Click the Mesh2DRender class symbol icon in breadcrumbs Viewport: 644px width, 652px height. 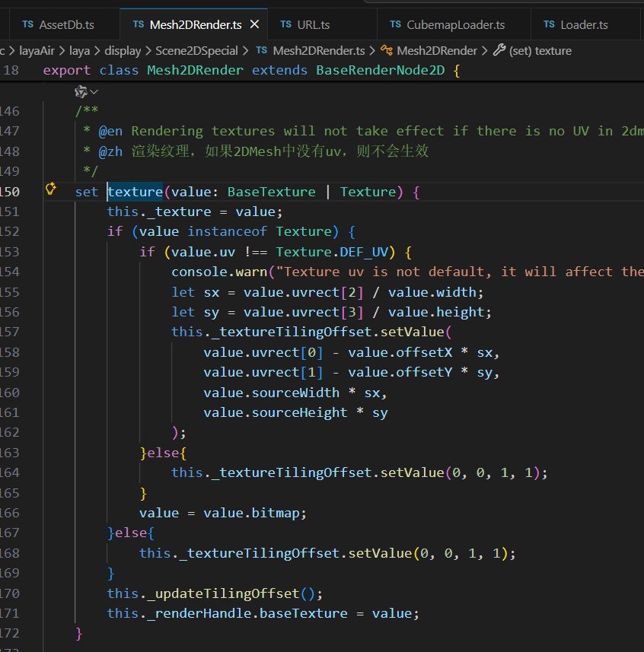pos(387,50)
